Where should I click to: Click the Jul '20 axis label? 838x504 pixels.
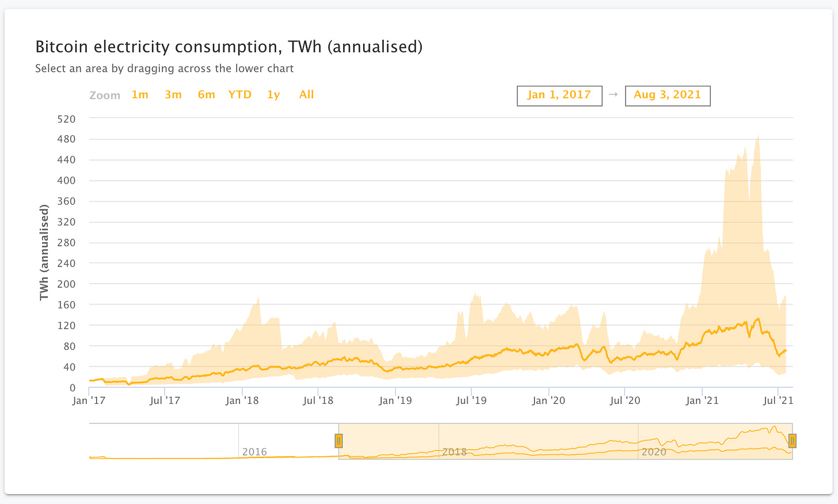625,400
